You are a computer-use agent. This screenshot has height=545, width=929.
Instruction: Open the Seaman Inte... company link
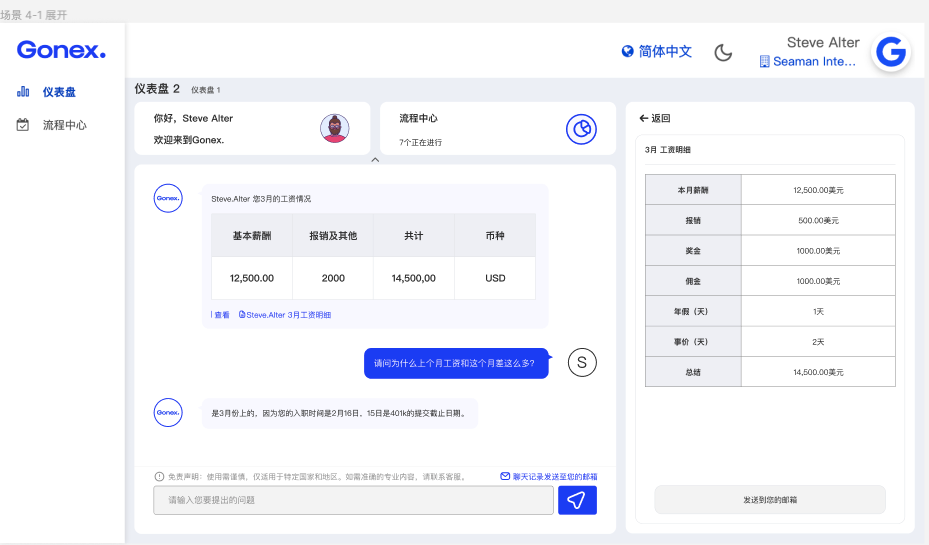tap(814, 62)
